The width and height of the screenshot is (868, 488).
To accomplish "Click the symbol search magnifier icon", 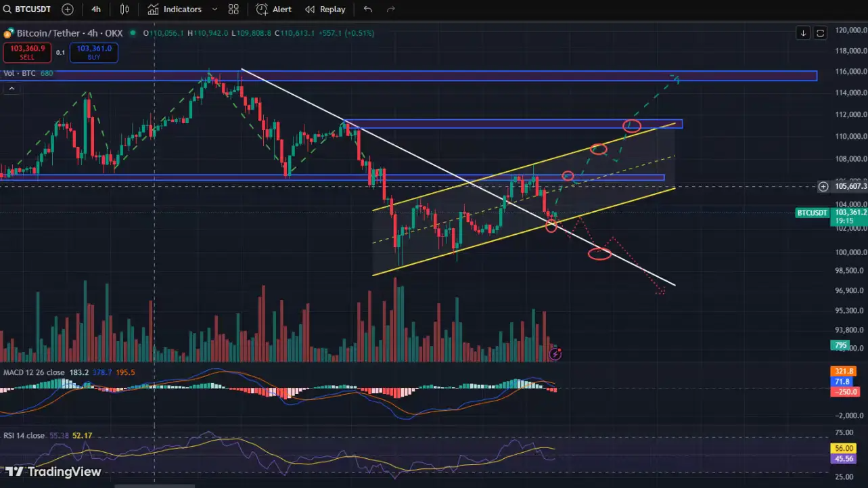I will point(7,9).
